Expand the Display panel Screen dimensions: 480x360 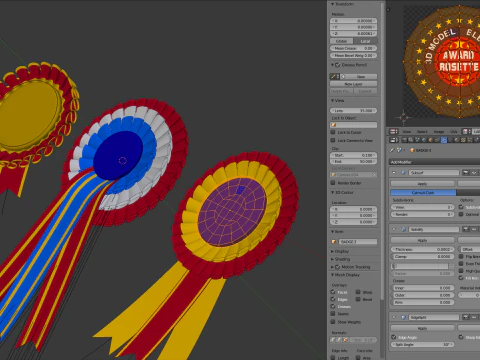tap(333, 251)
